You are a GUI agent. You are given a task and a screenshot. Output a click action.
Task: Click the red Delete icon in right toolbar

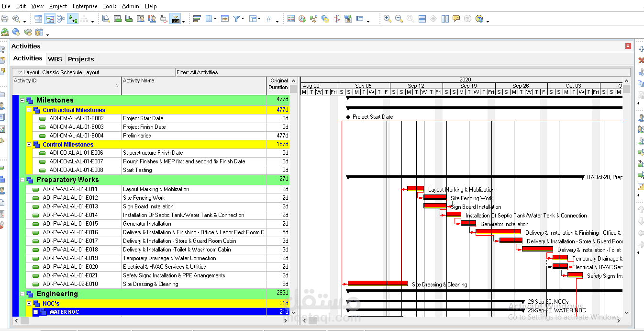coord(641,60)
